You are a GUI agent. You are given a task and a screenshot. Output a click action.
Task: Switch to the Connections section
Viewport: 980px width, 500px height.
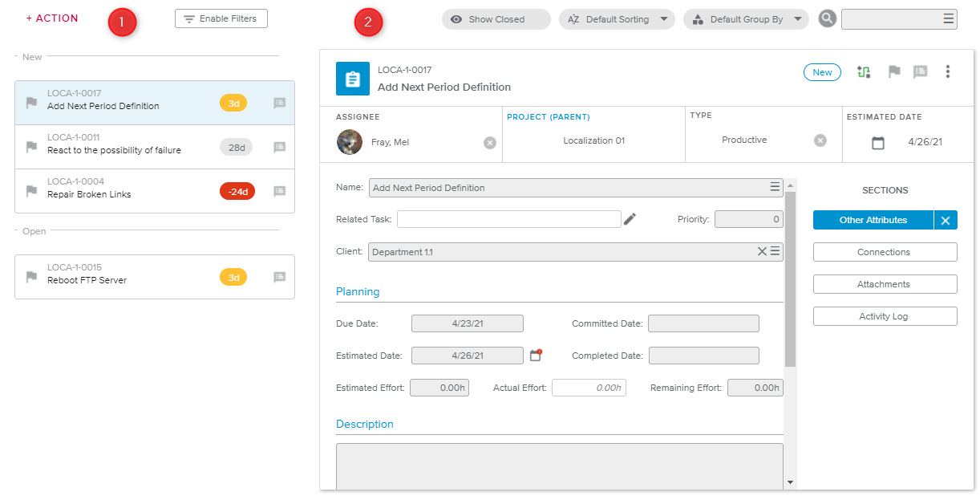click(x=885, y=252)
